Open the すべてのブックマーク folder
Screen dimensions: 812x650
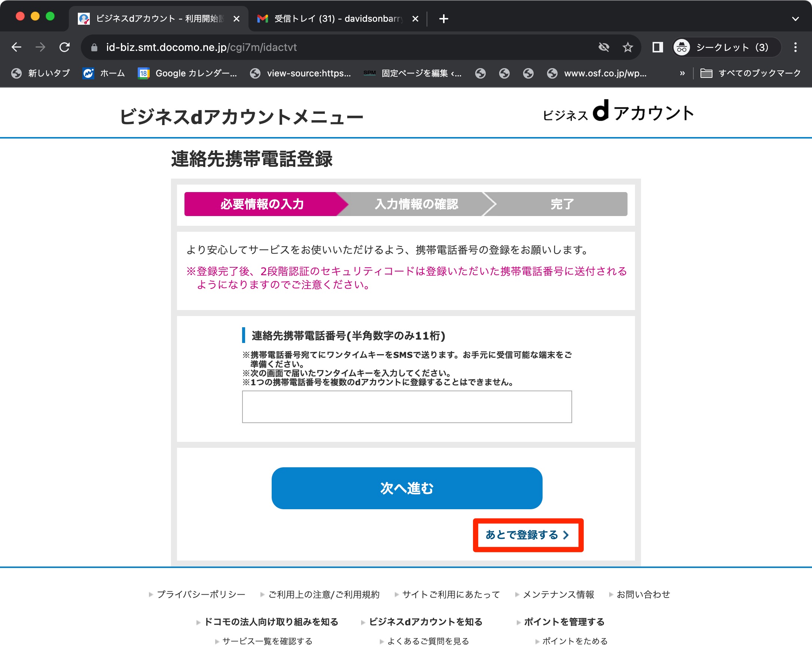751,73
